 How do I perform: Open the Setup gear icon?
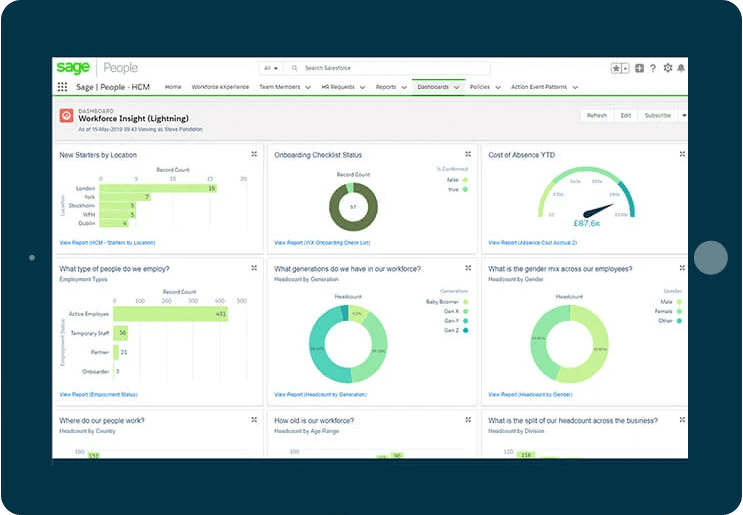667,68
